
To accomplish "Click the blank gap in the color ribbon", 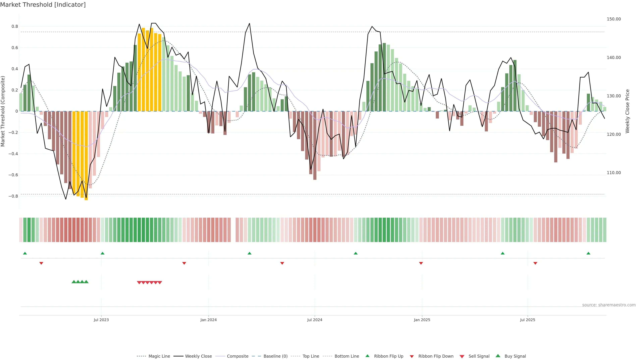I will (x=233, y=230).
